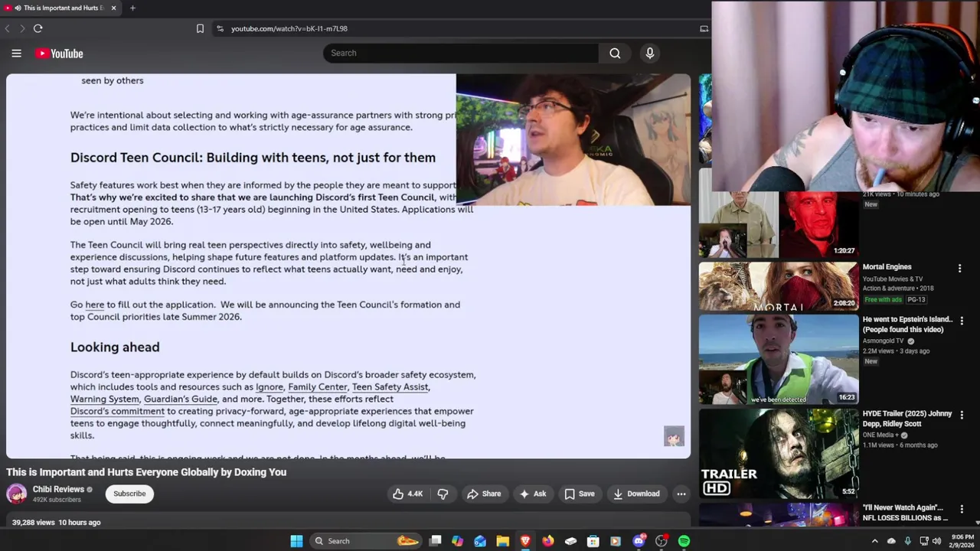This screenshot has width=980, height=551.
Task: Click the Windows taskbar Search box
Action: [x=367, y=541]
